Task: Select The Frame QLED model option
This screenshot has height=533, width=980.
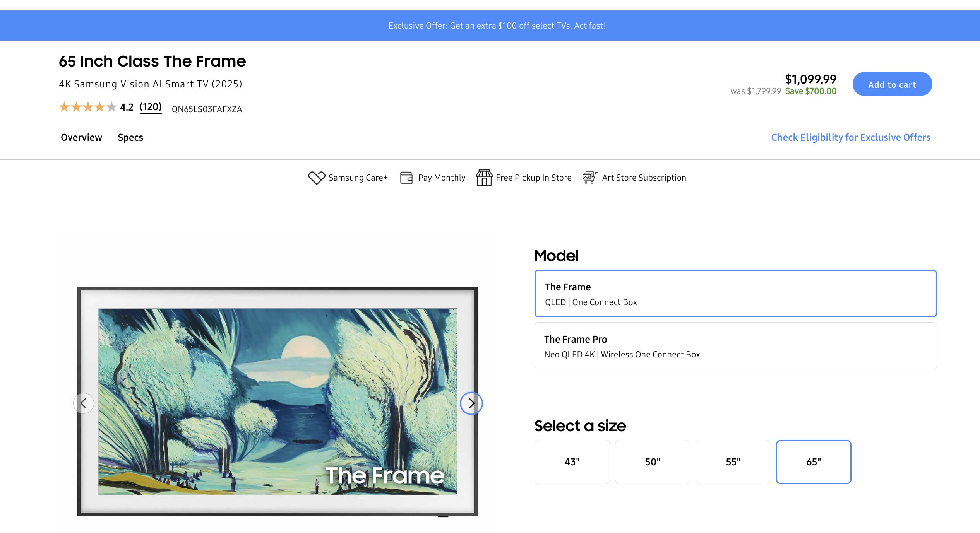Action: [x=735, y=294]
